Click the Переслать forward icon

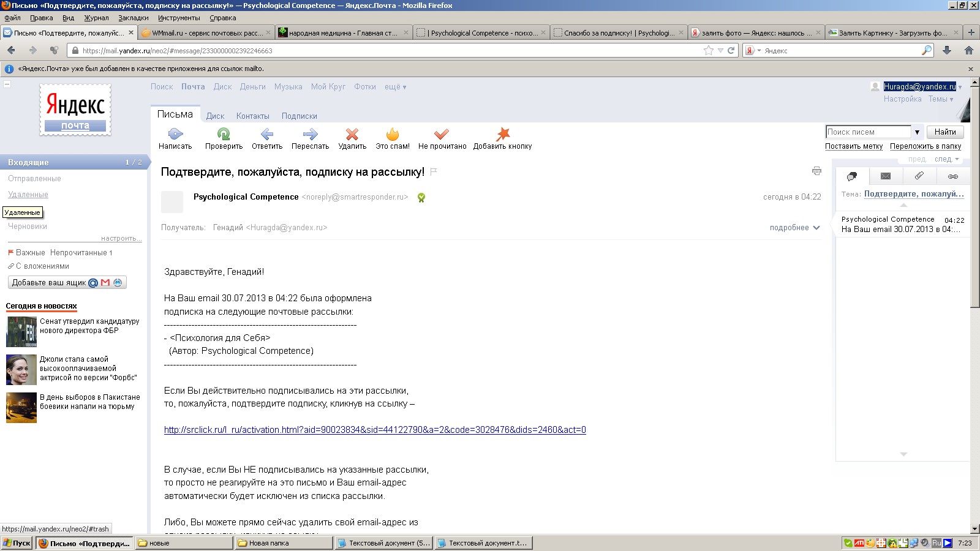pos(310,134)
